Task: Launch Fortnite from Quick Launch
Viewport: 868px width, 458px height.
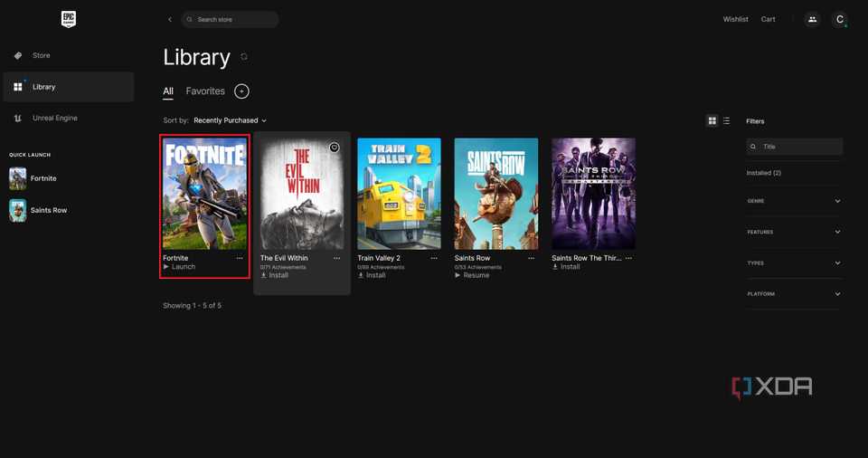Action: point(33,178)
